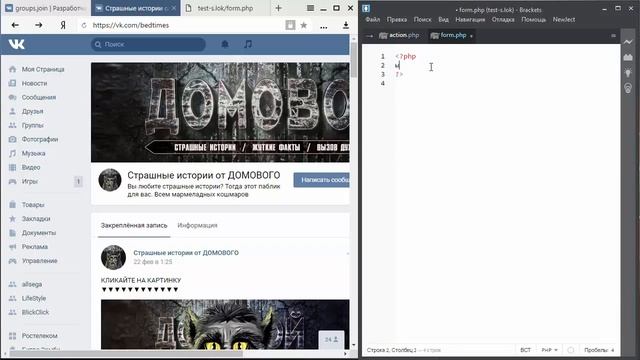The width and height of the screenshot is (640, 360).
Task: Open Управление in VK sidebar
Action: [x=39, y=261]
